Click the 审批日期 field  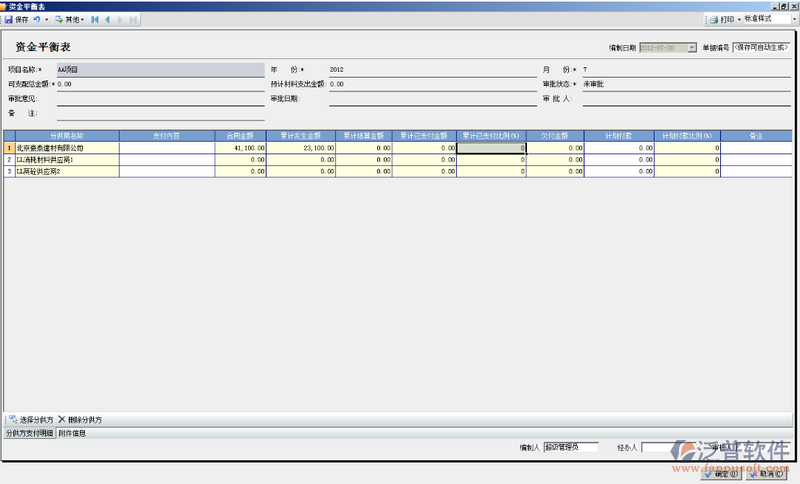(x=433, y=99)
